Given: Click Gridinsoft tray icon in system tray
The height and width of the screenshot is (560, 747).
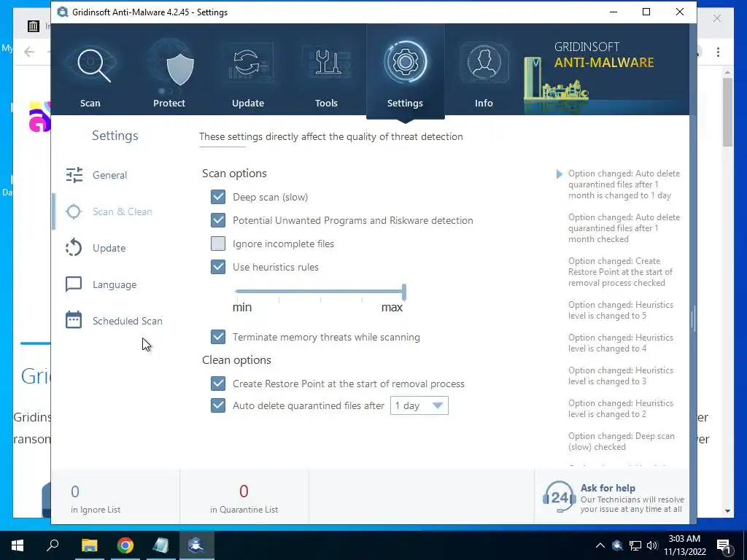Looking at the screenshot, I should [x=617, y=545].
